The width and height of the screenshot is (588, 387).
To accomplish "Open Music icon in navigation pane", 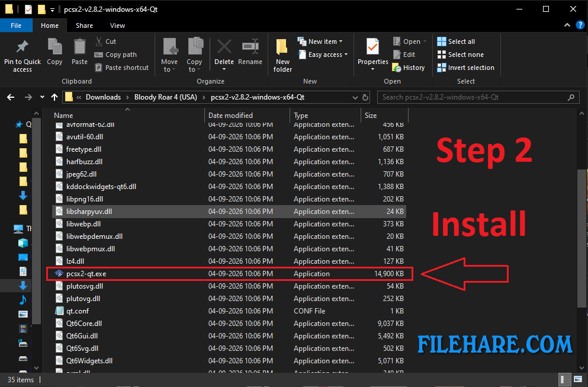I will click(x=23, y=299).
